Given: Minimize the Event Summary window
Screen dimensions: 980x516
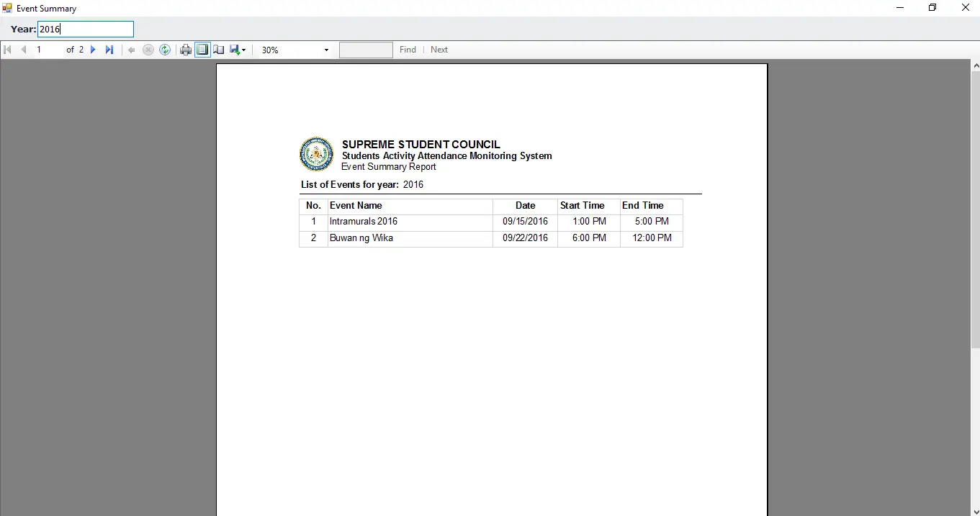Looking at the screenshot, I should click(x=900, y=8).
